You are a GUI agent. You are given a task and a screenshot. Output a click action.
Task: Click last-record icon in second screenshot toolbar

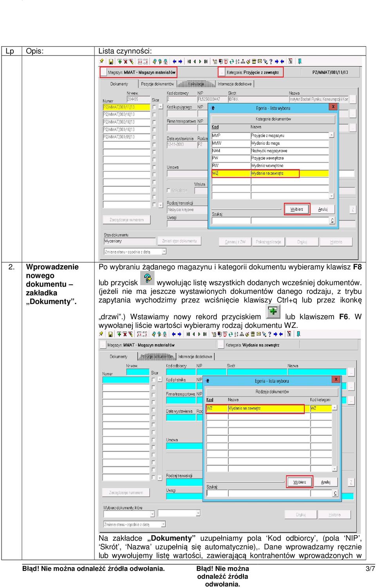pyautogui.click(x=205, y=334)
